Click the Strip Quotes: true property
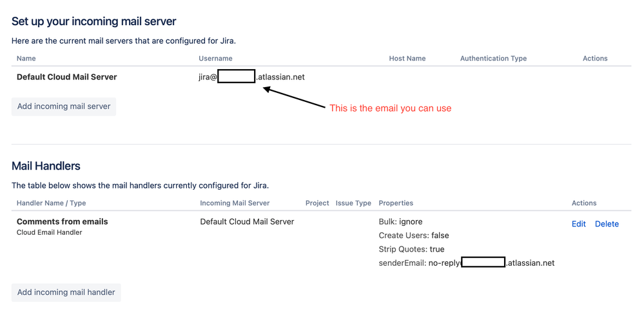Viewport: 644px width, 311px height. [x=411, y=249]
